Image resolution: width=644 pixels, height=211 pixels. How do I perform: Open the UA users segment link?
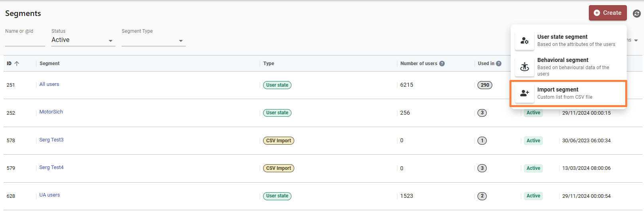click(x=50, y=195)
